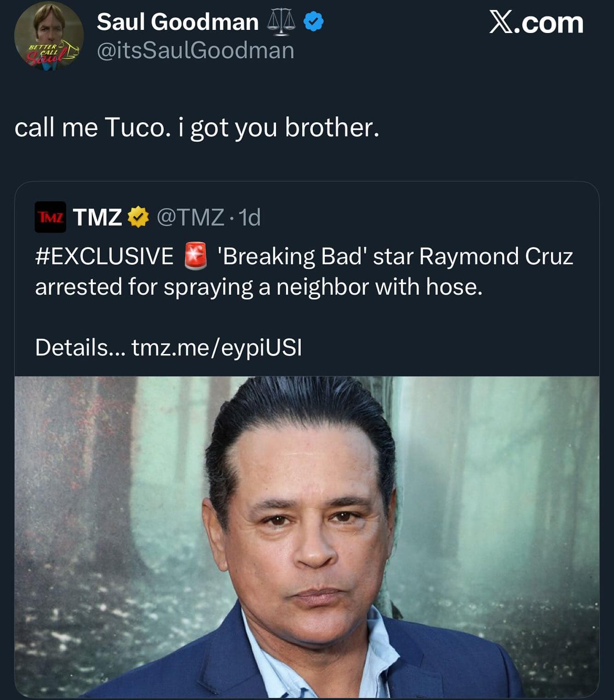Click the "call me Tuco" tweet text

(197, 127)
